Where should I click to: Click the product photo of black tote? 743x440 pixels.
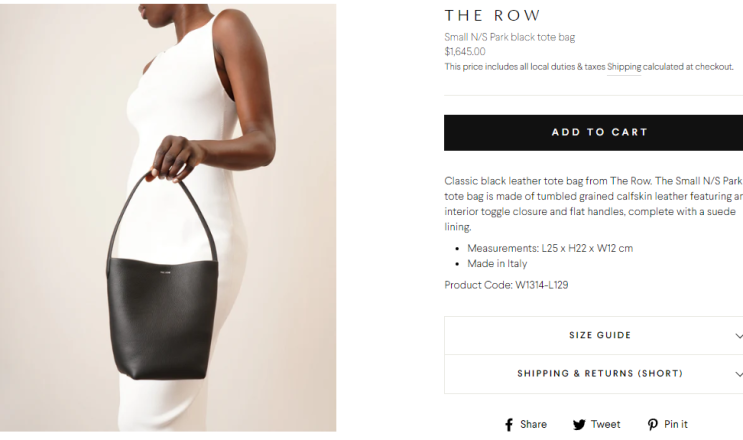(168, 218)
